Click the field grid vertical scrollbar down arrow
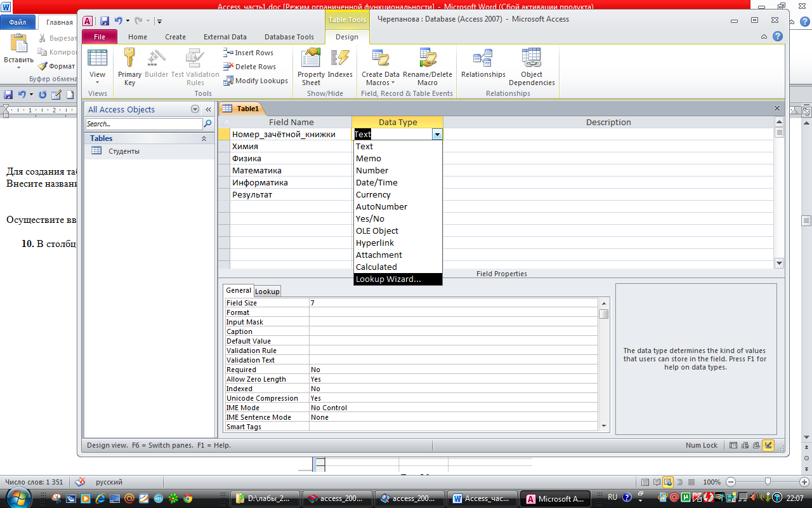The width and height of the screenshot is (812, 508). pyautogui.click(x=780, y=263)
